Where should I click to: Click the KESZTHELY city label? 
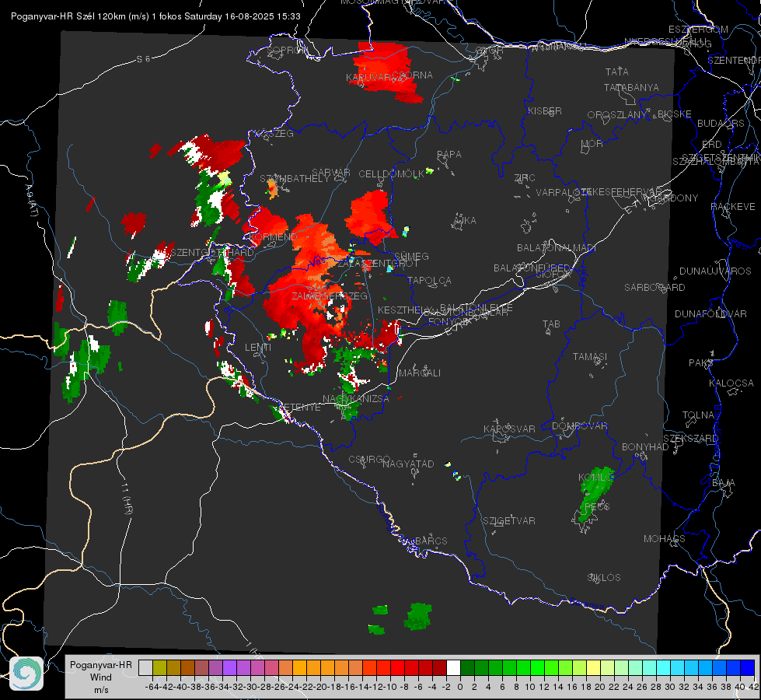pos(405,310)
